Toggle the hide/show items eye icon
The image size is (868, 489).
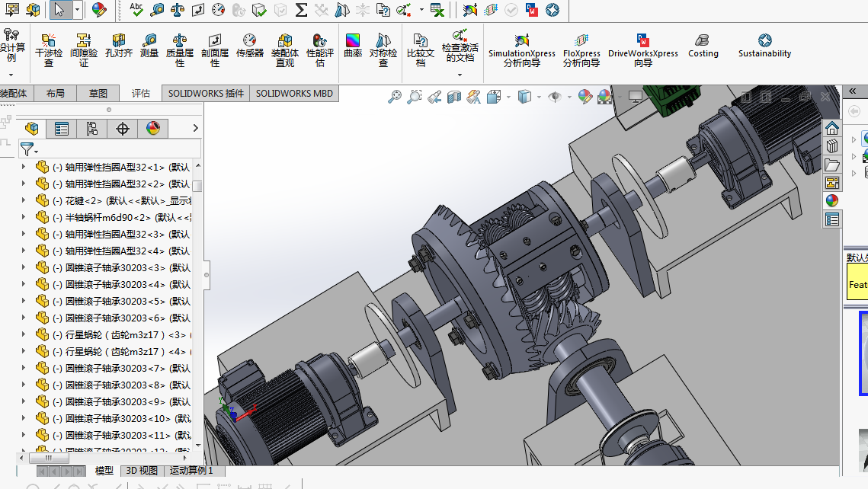click(554, 97)
